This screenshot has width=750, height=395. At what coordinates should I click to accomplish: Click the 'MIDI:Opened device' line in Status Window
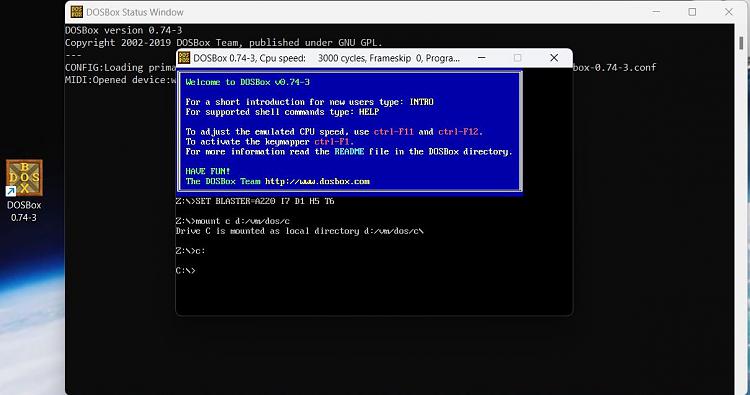(121, 80)
